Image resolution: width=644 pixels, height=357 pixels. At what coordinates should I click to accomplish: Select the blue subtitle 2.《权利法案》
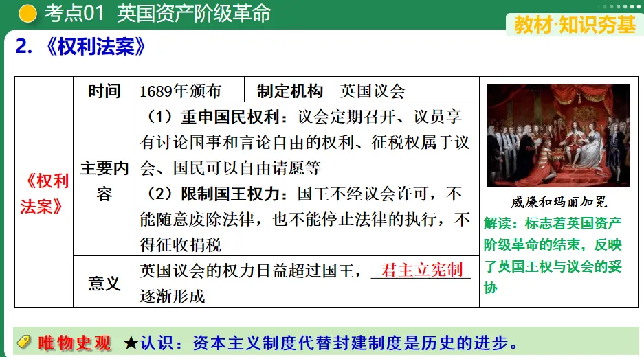tap(80, 47)
